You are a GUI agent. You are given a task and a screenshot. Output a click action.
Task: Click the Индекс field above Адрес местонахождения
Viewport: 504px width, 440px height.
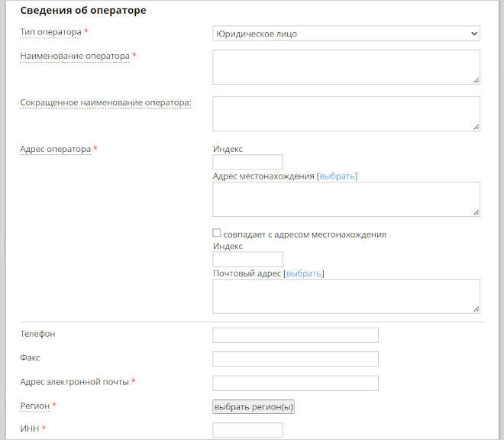247,162
